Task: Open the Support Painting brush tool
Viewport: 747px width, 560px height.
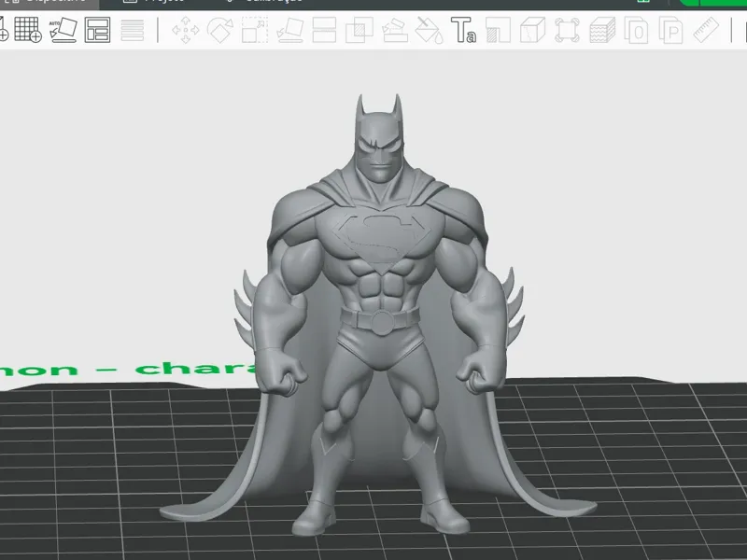Action: [395, 30]
